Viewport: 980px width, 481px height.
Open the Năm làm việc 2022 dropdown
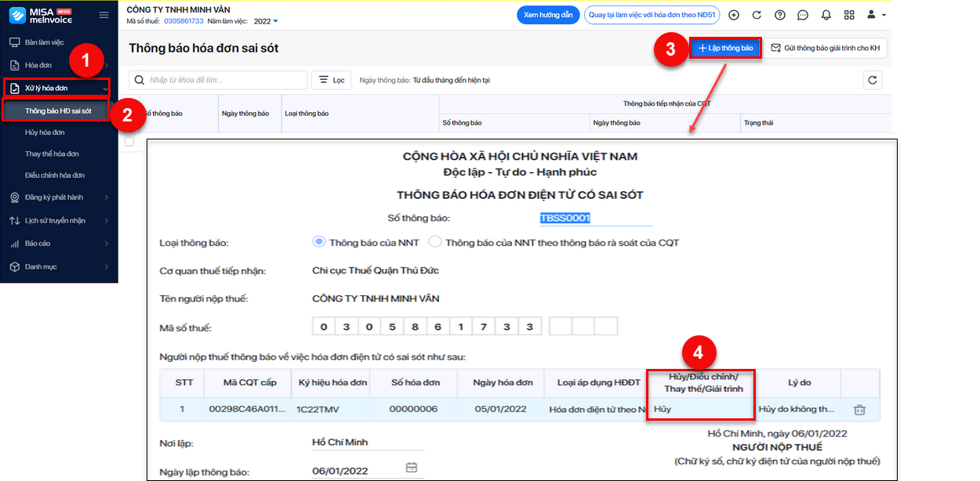tap(267, 21)
